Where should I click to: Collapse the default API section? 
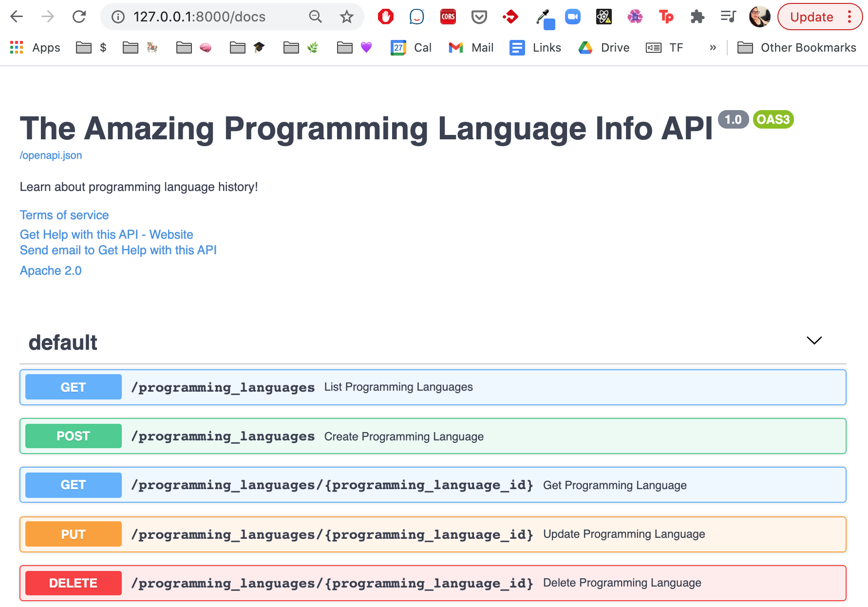click(813, 341)
